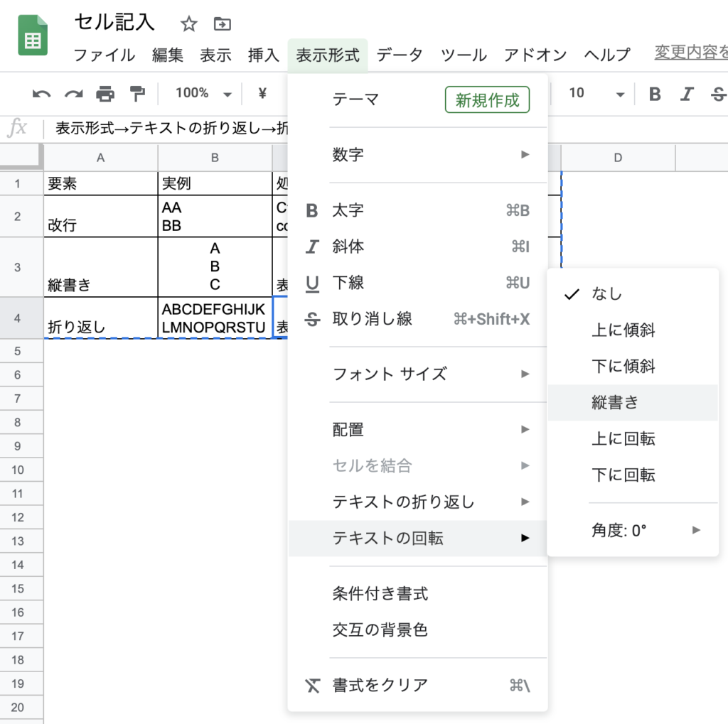Select 下に回転 rotation option
This screenshot has height=724, width=728.
(633, 475)
